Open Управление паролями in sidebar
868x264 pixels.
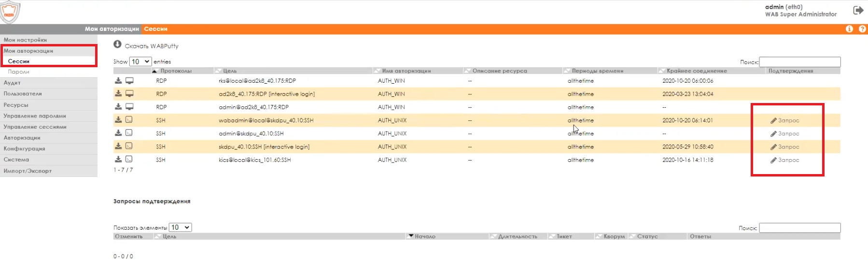48,116
